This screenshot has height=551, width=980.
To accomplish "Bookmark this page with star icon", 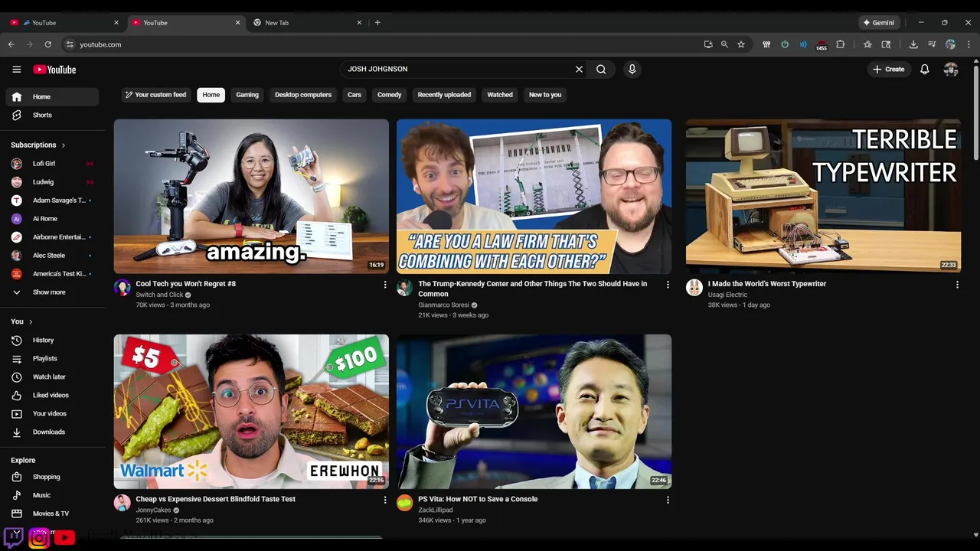I will coord(740,44).
